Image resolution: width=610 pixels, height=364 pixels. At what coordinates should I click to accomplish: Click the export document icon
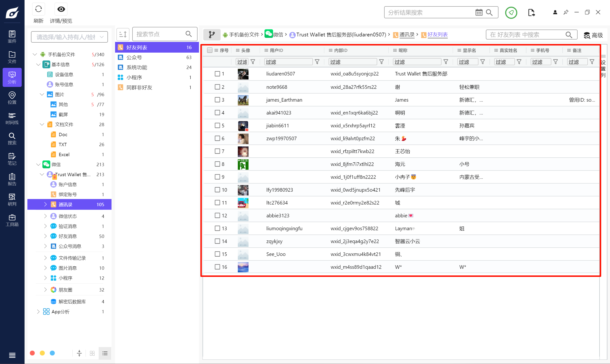(x=531, y=12)
